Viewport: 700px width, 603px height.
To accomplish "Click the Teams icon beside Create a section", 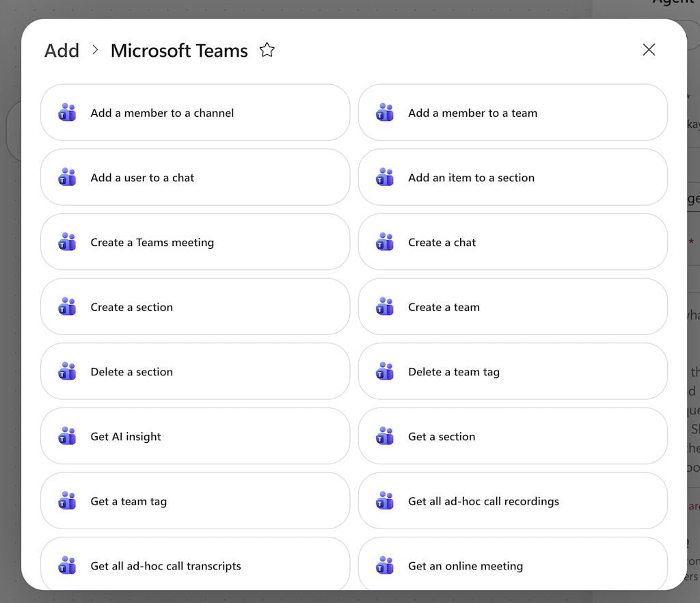I will point(68,307).
